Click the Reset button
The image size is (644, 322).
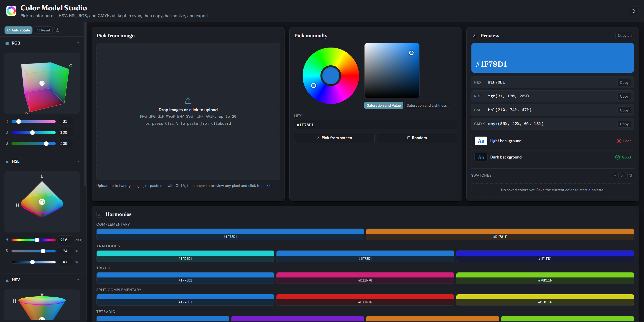[x=43, y=30]
